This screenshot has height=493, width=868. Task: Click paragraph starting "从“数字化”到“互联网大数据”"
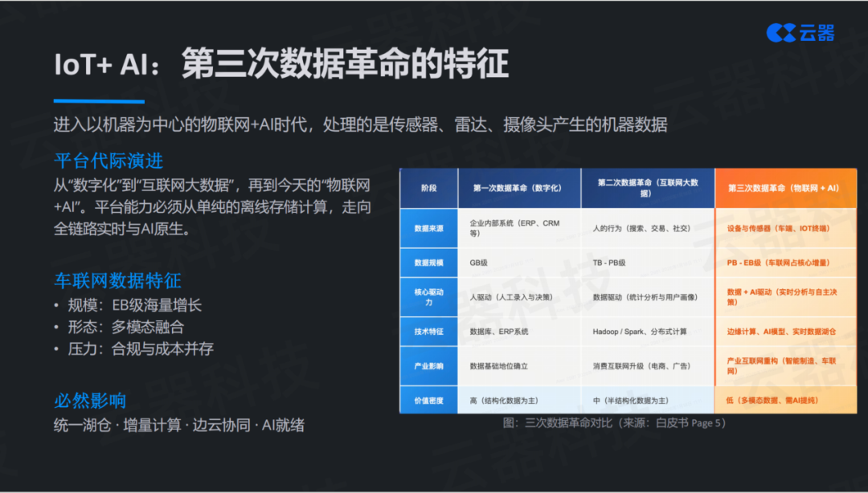pyautogui.click(x=212, y=207)
